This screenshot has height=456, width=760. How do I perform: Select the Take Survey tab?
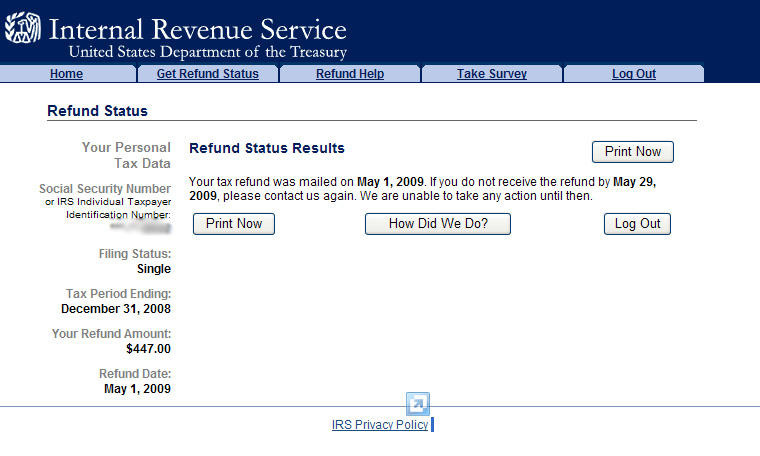[491, 74]
